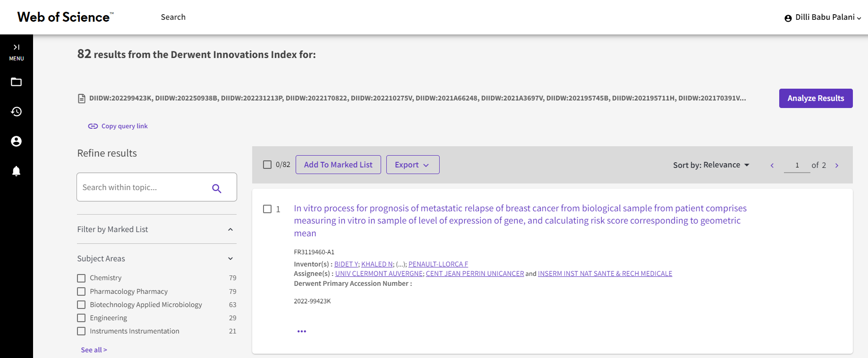Open inventor BIDET Y link
The width and height of the screenshot is (868, 358).
coord(346,264)
